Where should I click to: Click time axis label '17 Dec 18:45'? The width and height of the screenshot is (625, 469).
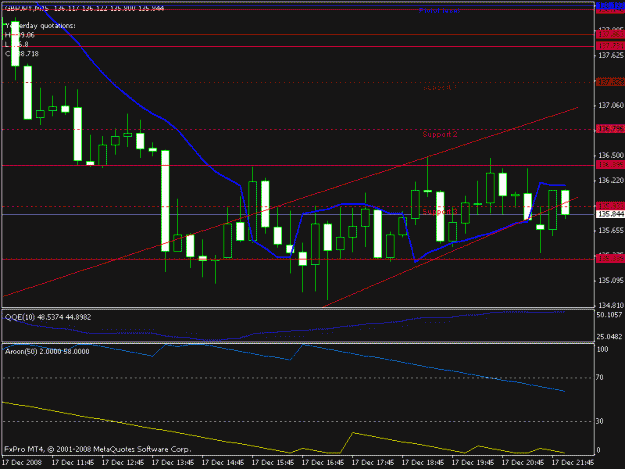pos(423,462)
